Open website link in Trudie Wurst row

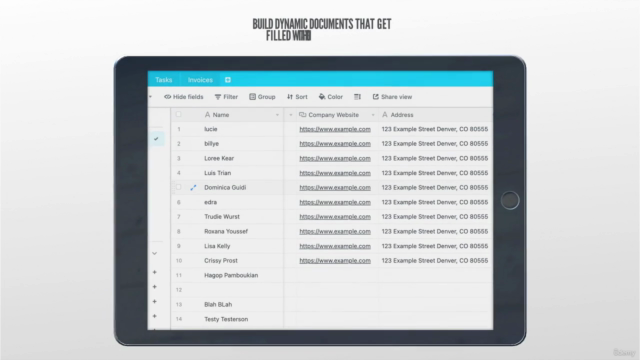pyautogui.click(x=335, y=217)
